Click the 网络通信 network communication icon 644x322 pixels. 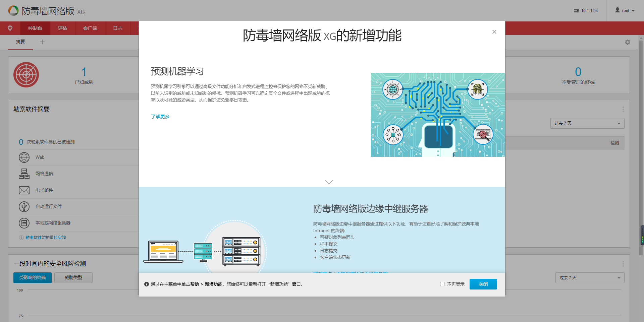coord(24,173)
